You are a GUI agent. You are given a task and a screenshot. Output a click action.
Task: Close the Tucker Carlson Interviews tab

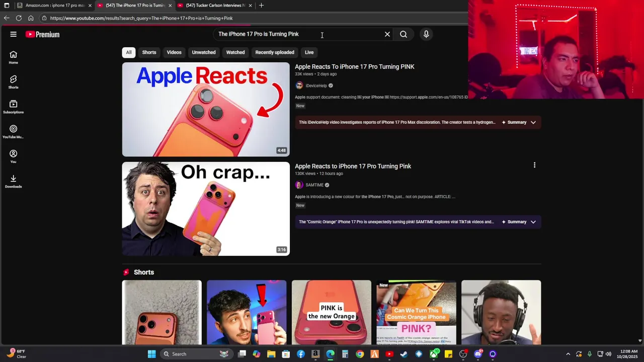click(250, 6)
